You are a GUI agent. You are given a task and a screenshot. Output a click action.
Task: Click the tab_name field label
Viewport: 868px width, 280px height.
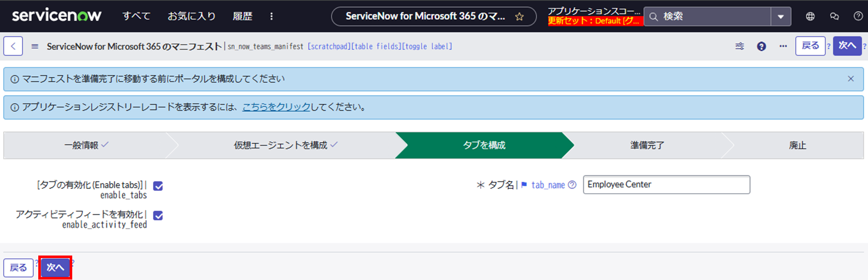548,185
